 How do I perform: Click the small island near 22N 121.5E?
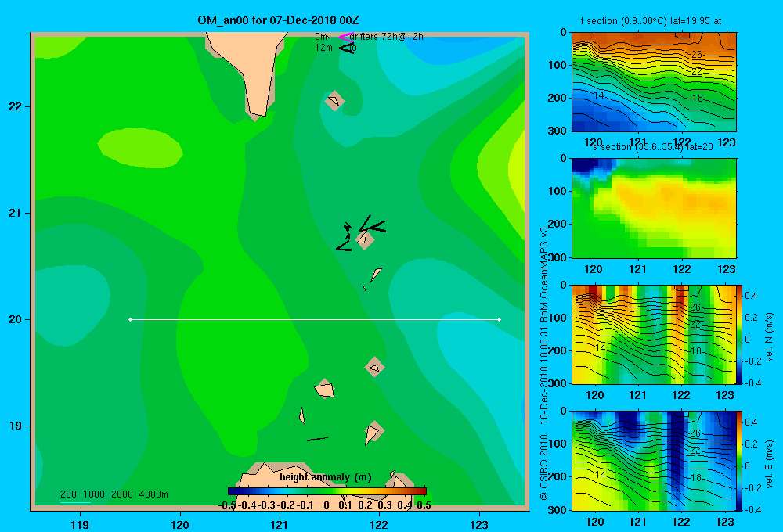[334, 101]
